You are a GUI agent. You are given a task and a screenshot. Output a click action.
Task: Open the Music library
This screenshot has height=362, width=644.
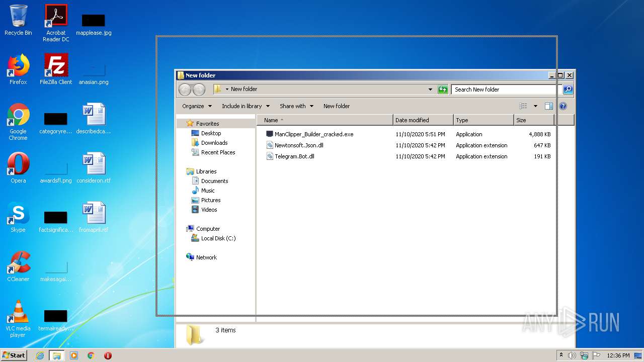click(x=203, y=191)
